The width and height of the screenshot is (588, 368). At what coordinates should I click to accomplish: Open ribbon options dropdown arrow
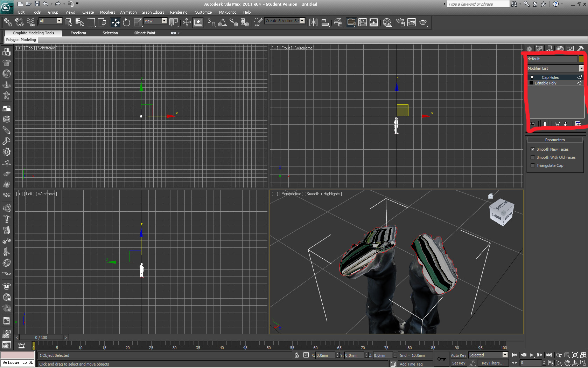coord(178,33)
